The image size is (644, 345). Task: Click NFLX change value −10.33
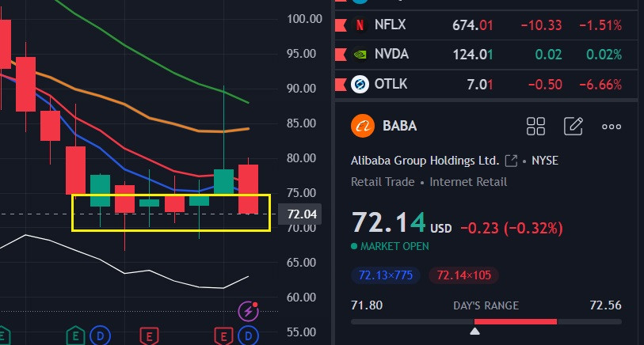pos(541,25)
